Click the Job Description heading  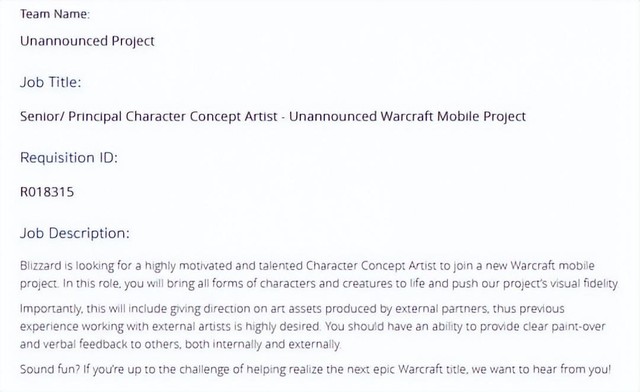point(75,234)
